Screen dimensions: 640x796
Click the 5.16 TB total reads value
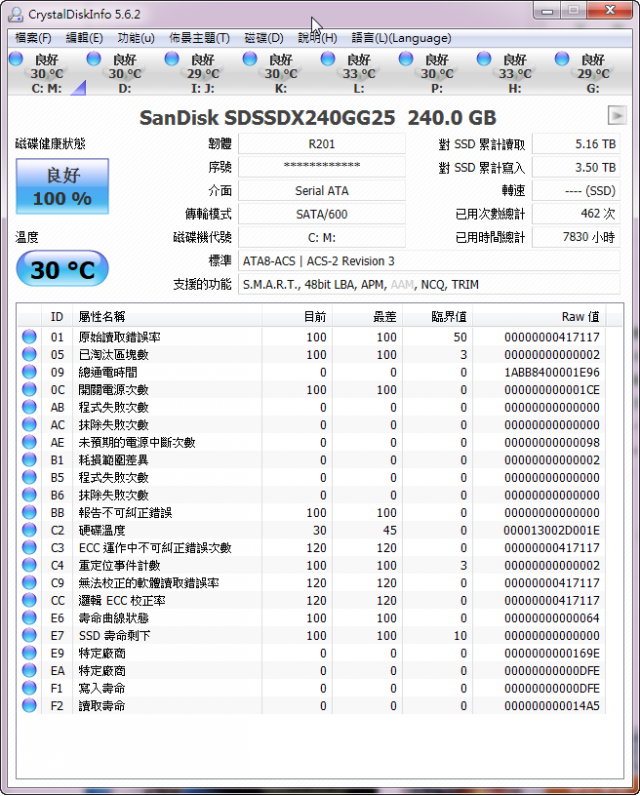(576, 144)
